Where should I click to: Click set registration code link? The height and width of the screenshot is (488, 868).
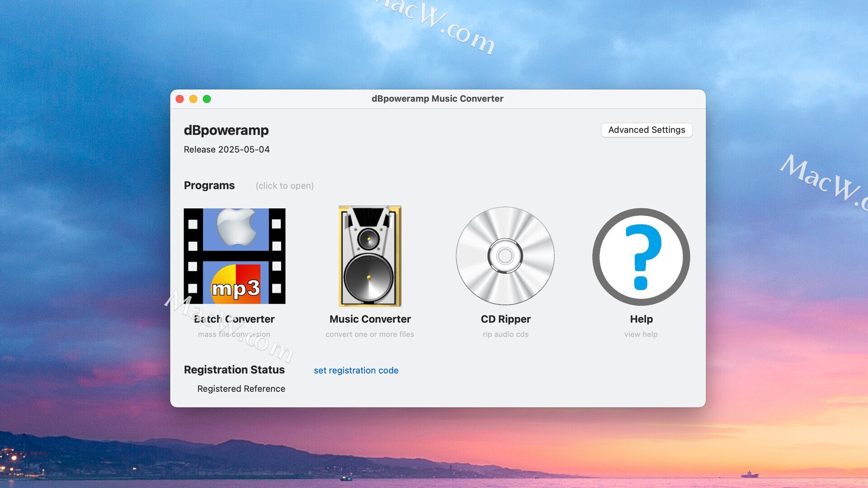[x=356, y=371]
